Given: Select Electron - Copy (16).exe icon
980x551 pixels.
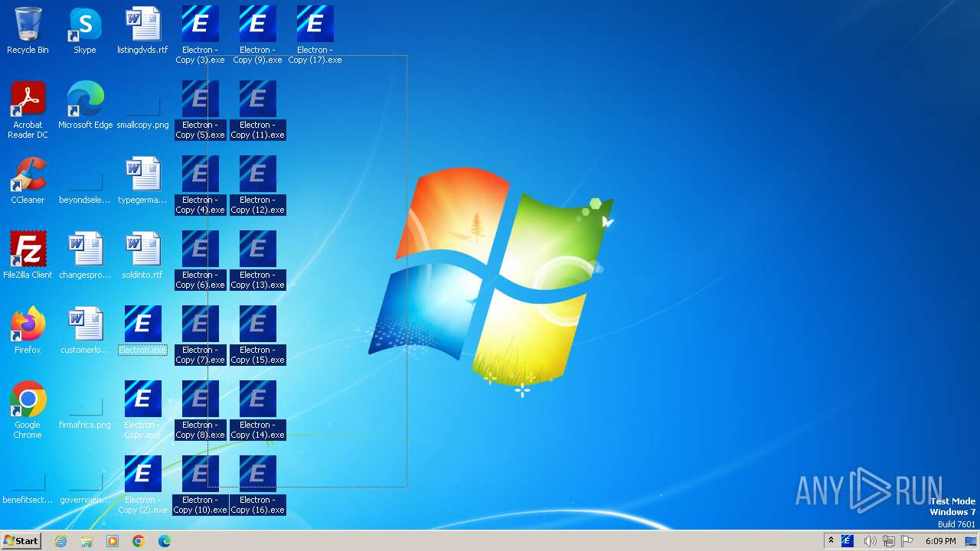Looking at the screenshot, I should 257,484.
